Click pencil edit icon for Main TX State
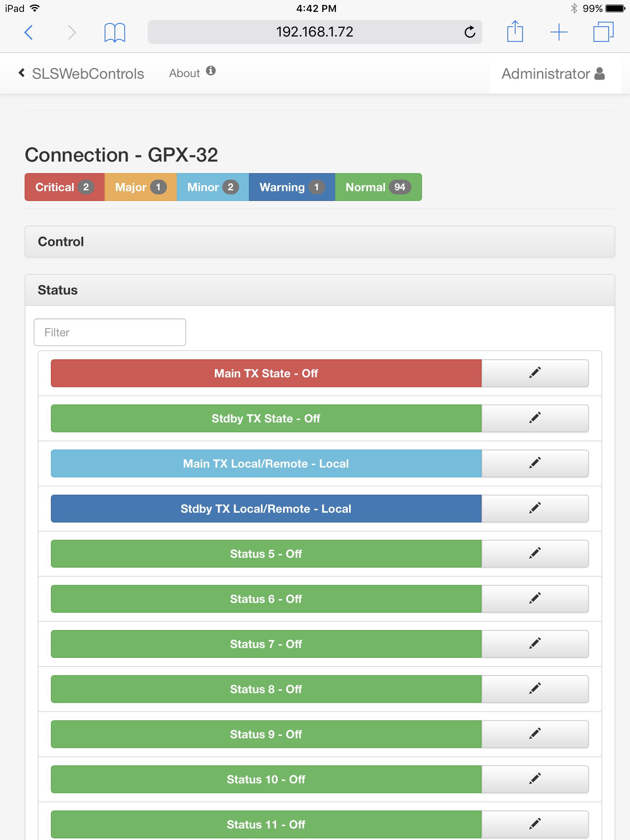630x840 pixels. coord(535,373)
